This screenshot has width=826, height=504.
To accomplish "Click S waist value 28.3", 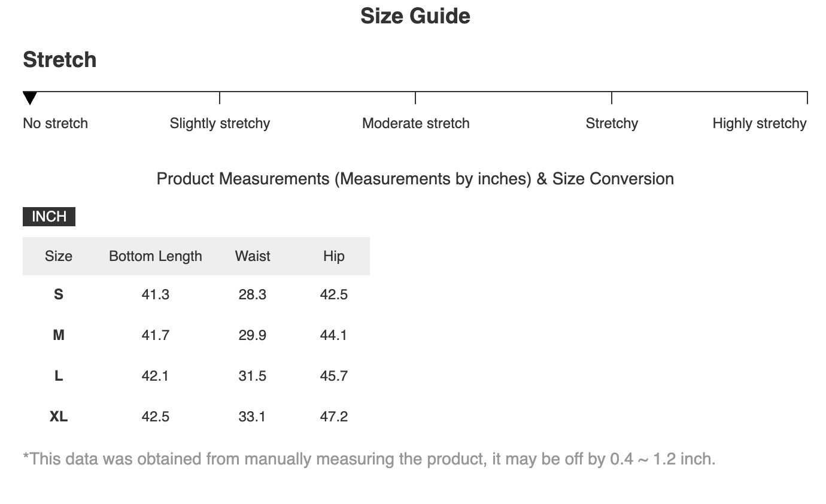I will (x=253, y=294).
